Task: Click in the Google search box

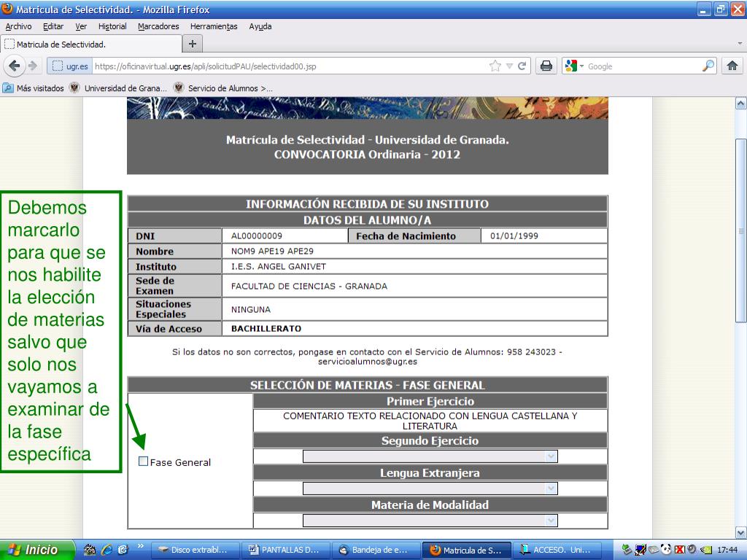Action: [x=643, y=66]
